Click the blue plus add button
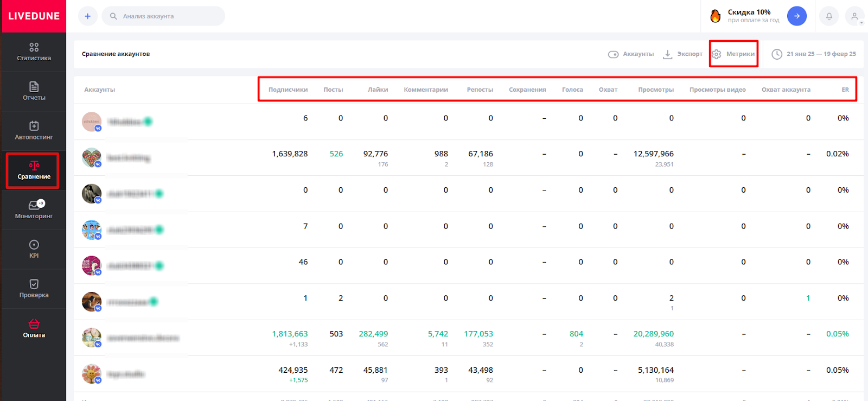The height and width of the screenshot is (401, 868). tap(87, 16)
